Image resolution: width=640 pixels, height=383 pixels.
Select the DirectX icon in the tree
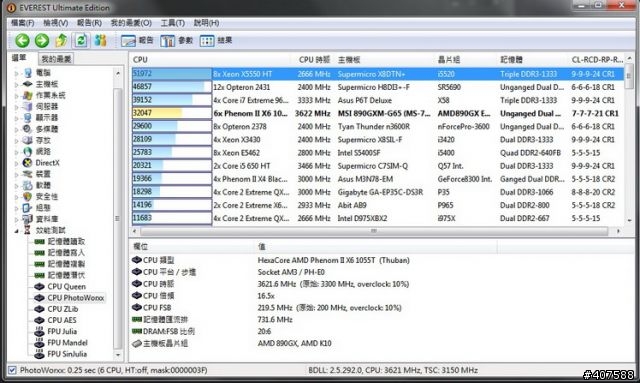[x=28, y=163]
